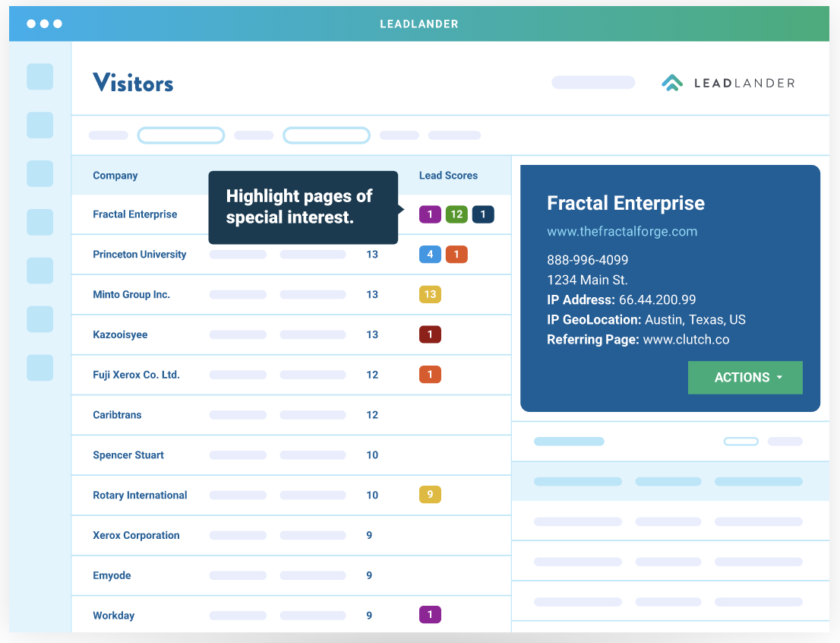Click the IP GeoLocation Austin, Texas line
This screenshot has height=643, width=840.
(646, 320)
